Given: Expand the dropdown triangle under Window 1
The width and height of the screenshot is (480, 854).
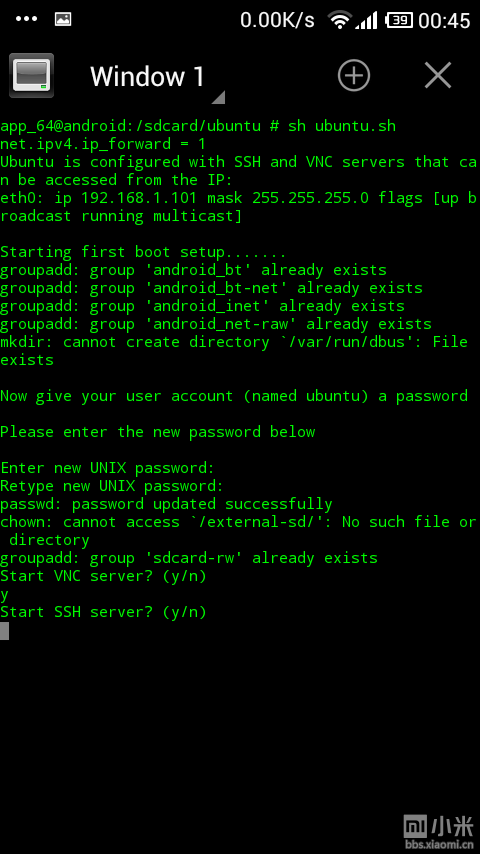Looking at the screenshot, I should pyautogui.click(x=218, y=97).
